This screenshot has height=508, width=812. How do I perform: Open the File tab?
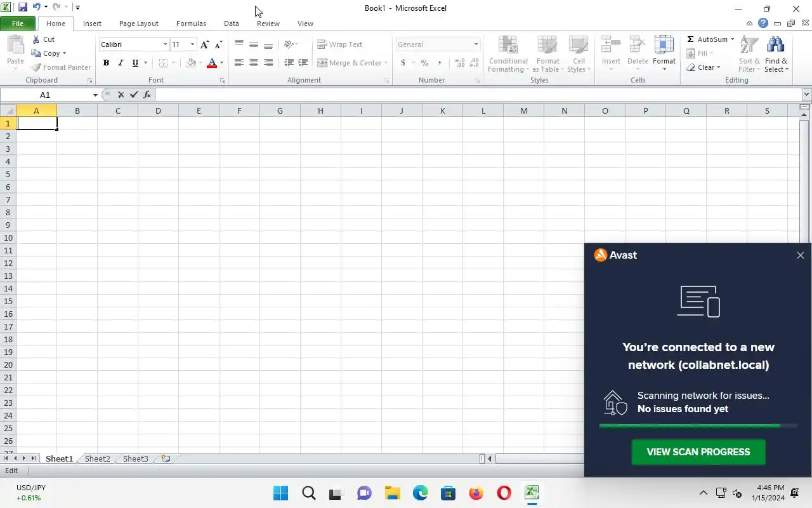[18, 23]
